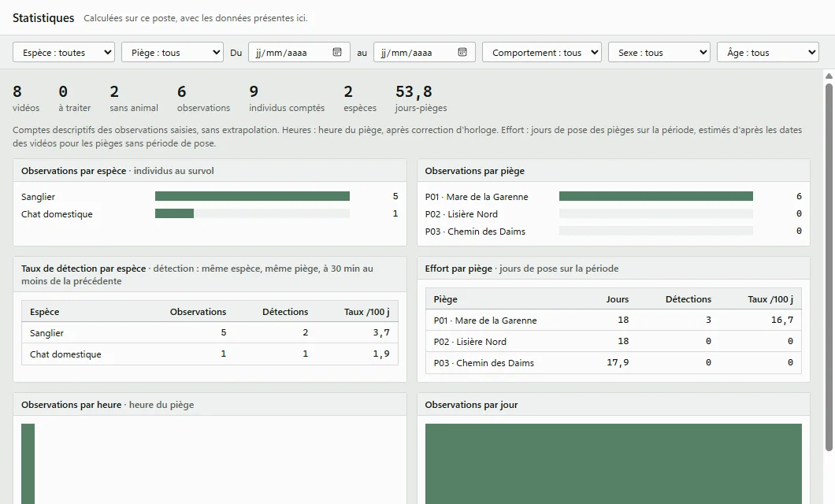
Task: Click 'P02 · Lisière Nord' in Observations par piège
Action: click(461, 214)
